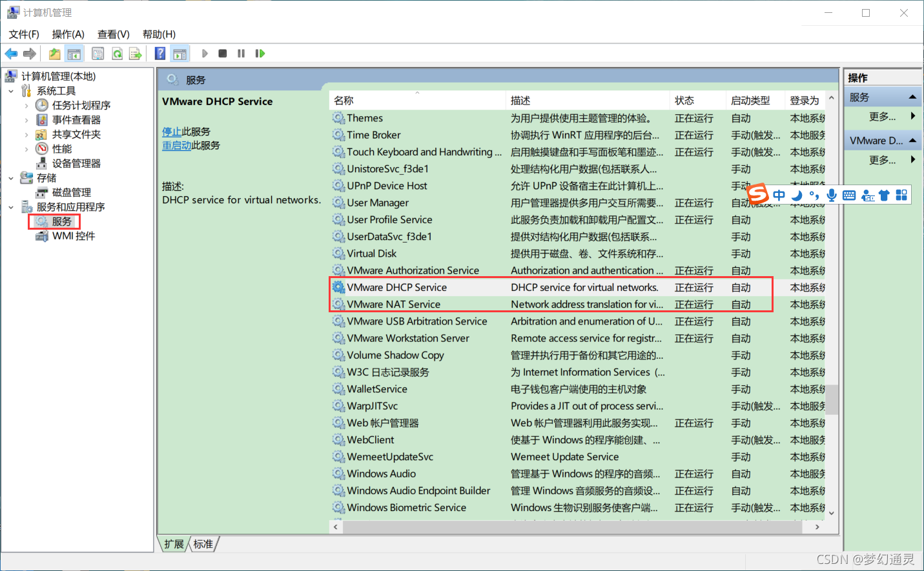Sort by the 状态 column header
Viewport: 924px width, 571px height.
coord(697,101)
